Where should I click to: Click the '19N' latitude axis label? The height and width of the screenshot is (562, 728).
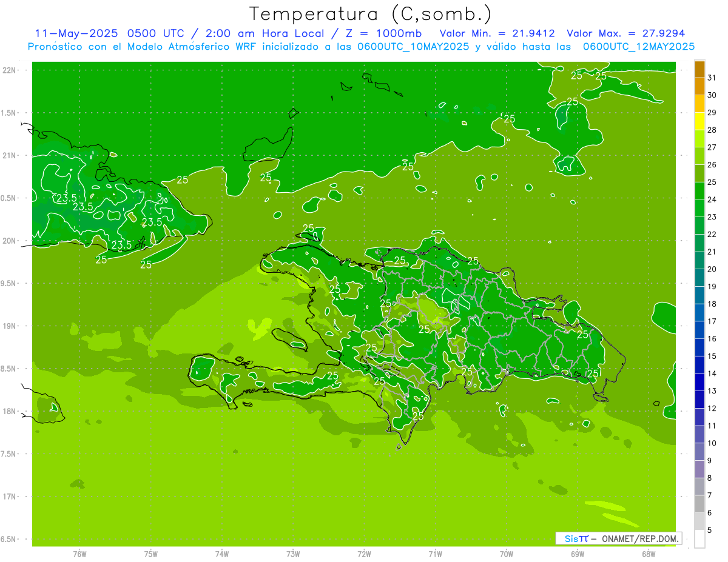tap(9, 326)
